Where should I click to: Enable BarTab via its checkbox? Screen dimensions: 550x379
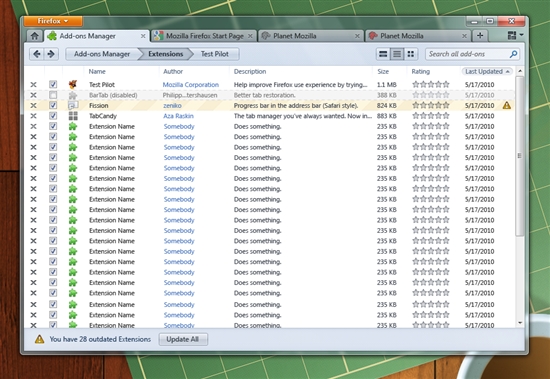(53, 95)
